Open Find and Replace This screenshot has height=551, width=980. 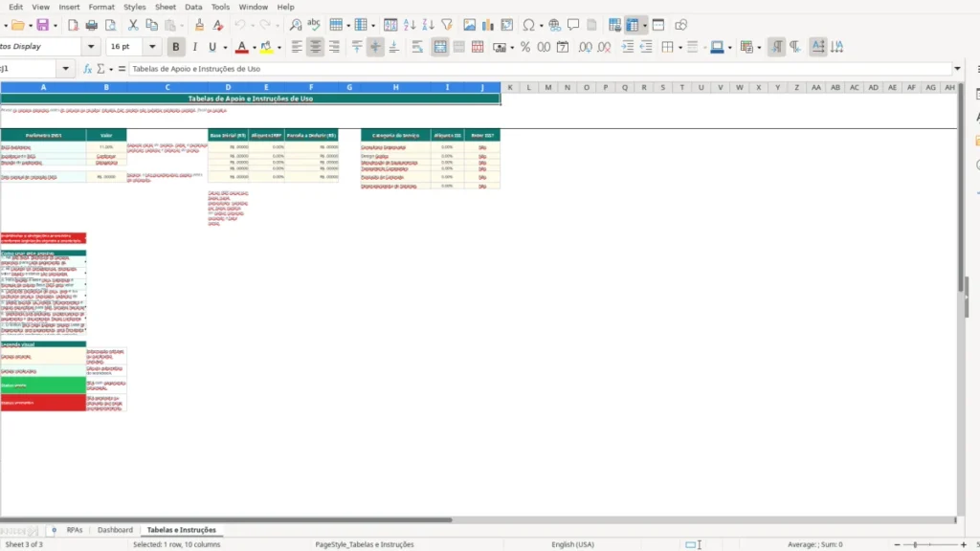click(296, 25)
